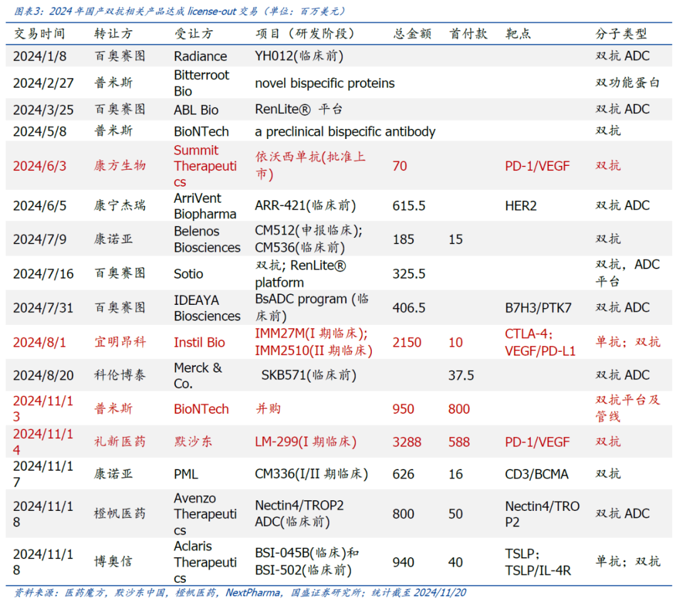
Task: Select 'Belenos Biosciences' transferee cell
Action: point(207,239)
